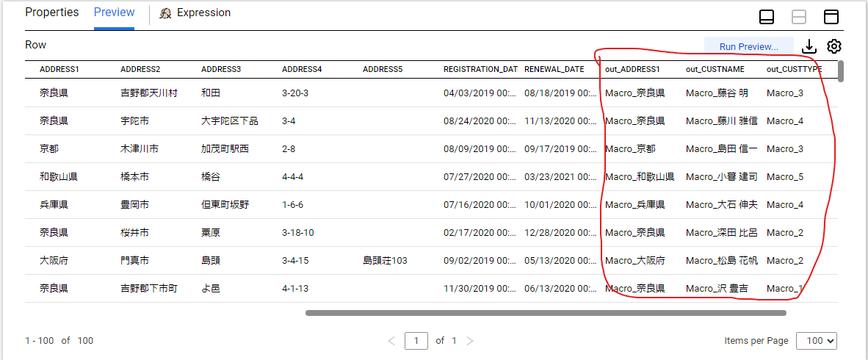This screenshot has height=360, width=868.
Task: Click the vertical scrollbar thumb
Action: (841, 71)
